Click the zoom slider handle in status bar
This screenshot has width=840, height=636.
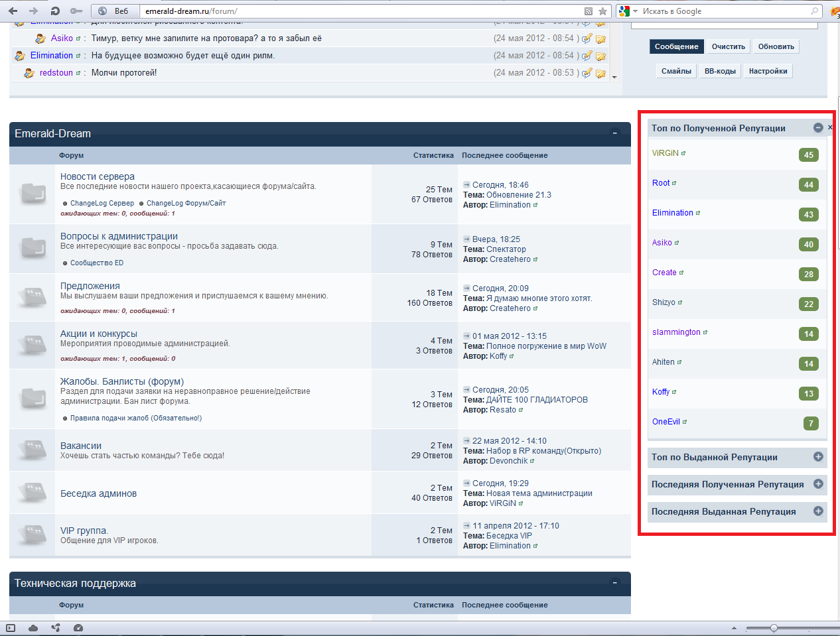tap(774, 628)
